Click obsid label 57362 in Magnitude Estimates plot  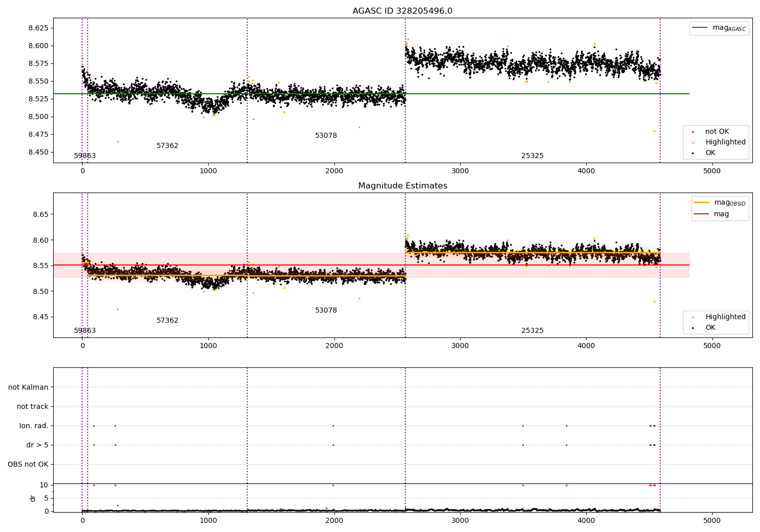point(167,321)
